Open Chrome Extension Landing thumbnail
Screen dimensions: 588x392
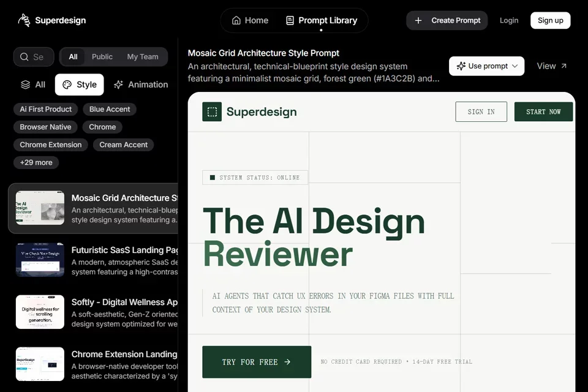click(40, 364)
